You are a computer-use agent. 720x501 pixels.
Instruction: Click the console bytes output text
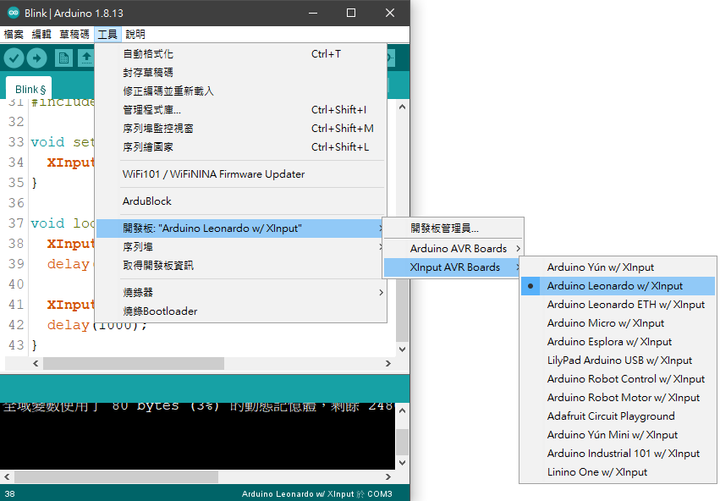tap(197, 406)
